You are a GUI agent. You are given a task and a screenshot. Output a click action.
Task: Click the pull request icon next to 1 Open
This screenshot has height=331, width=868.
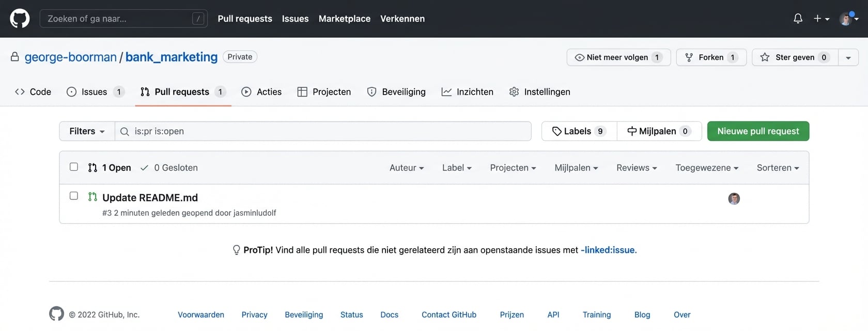tap(92, 168)
